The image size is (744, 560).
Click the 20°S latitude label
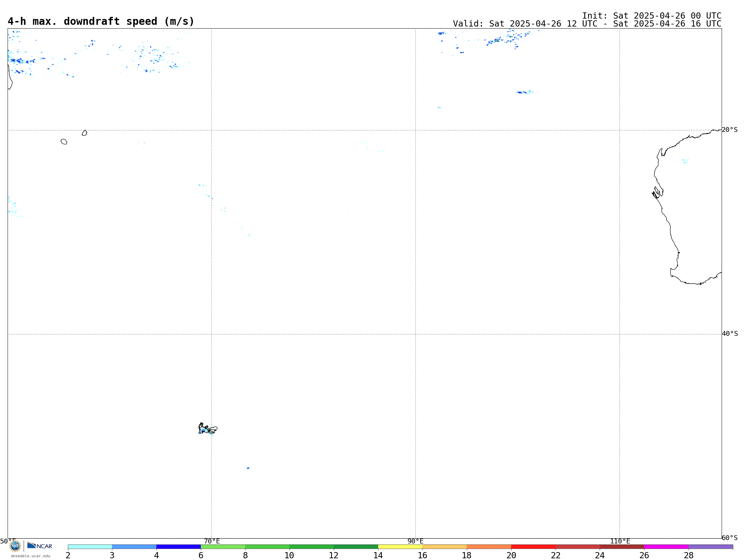(x=730, y=130)
